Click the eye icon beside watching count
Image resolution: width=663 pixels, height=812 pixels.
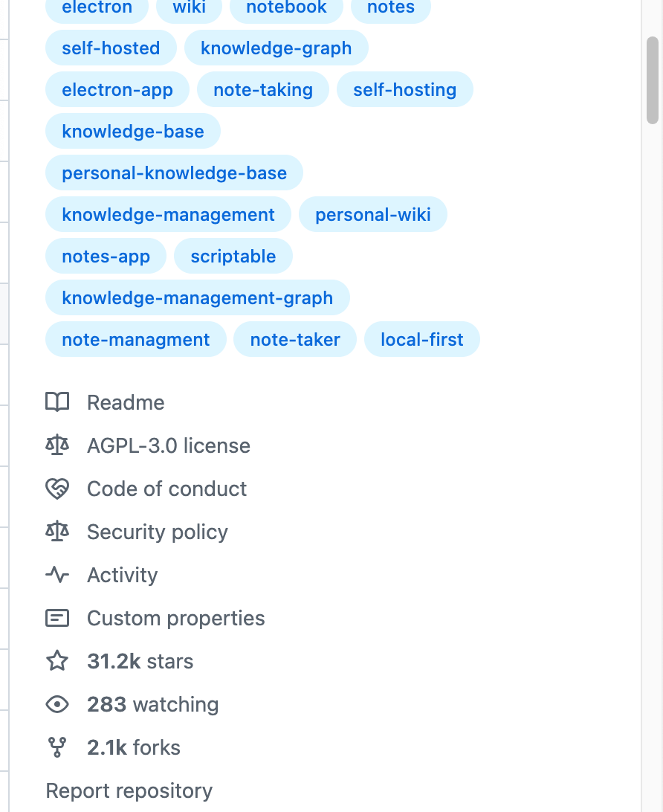pos(57,704)
